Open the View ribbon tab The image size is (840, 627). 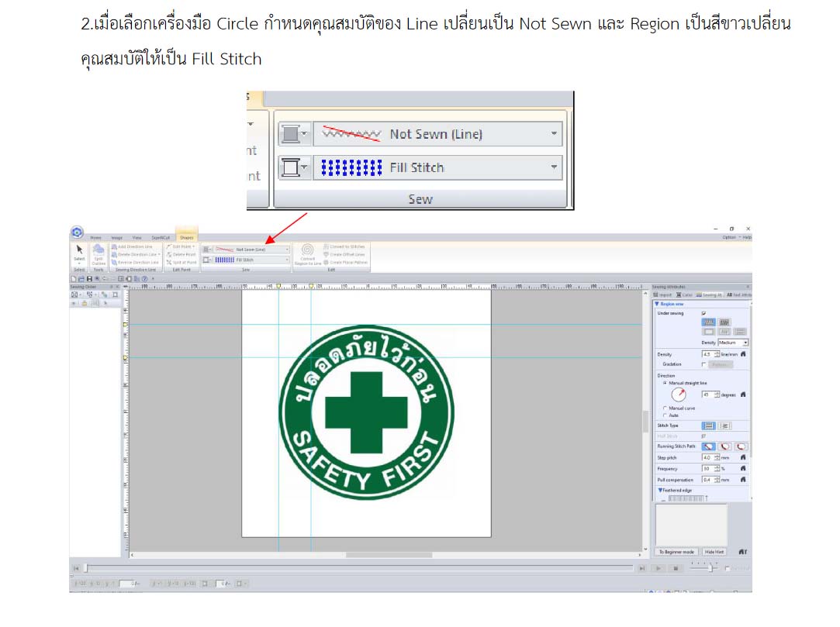(x=137, y=237)
